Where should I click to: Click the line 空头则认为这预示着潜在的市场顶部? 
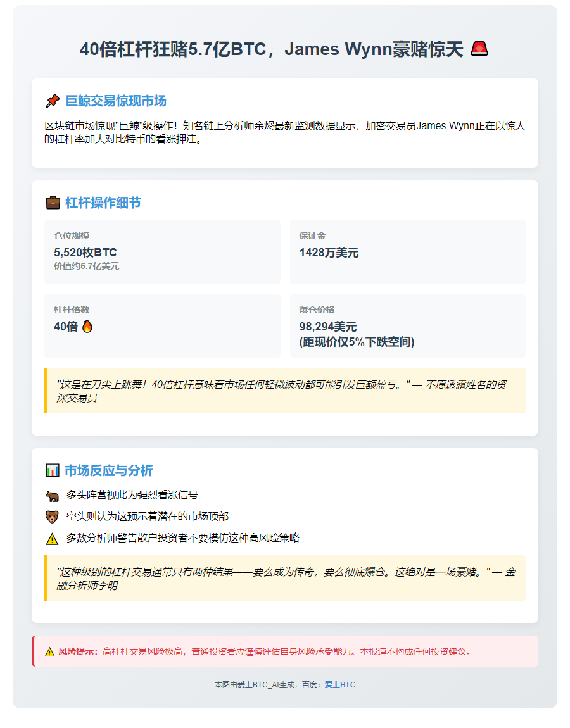(148, 517)
